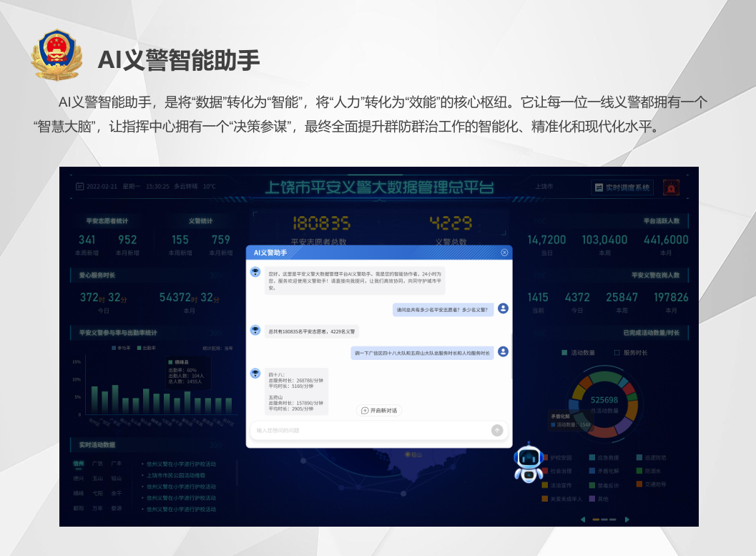
Task: Toggle the 关爱未成年人 legend item
Action: 562,499
